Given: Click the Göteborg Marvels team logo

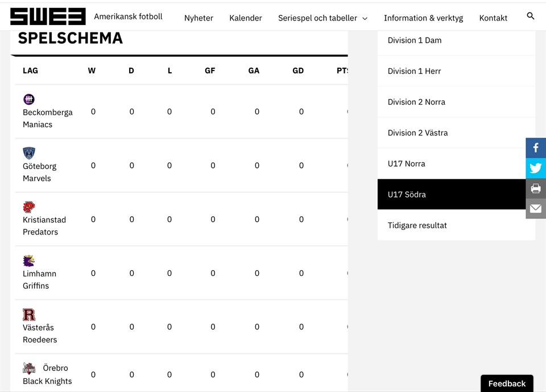Looking at the screenshot, I should coord(29,153).
